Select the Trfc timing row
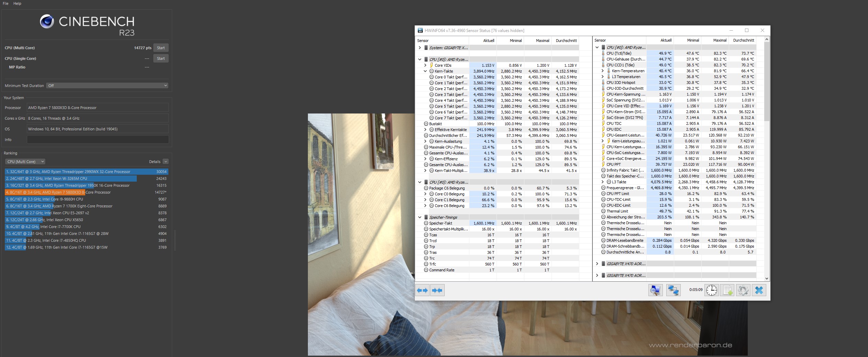Screen dimensions: 868x357 [497, 264]
